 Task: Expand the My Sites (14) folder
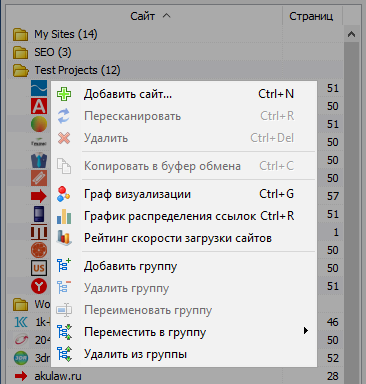pyautogui.click(x=20, y=34)
